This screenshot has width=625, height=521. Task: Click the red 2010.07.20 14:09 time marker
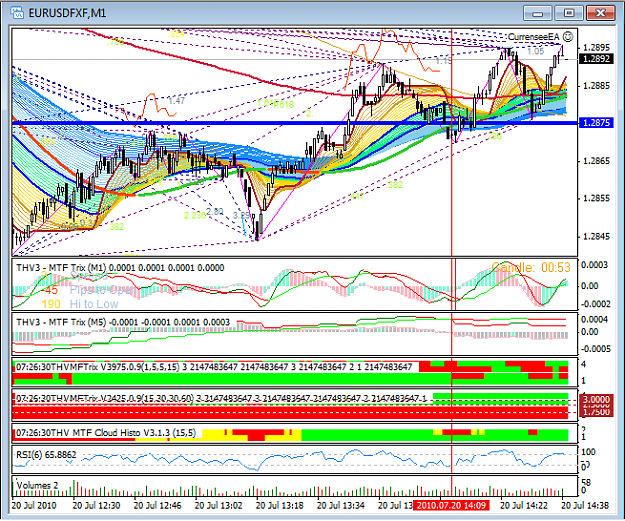(x=451, y=505)
